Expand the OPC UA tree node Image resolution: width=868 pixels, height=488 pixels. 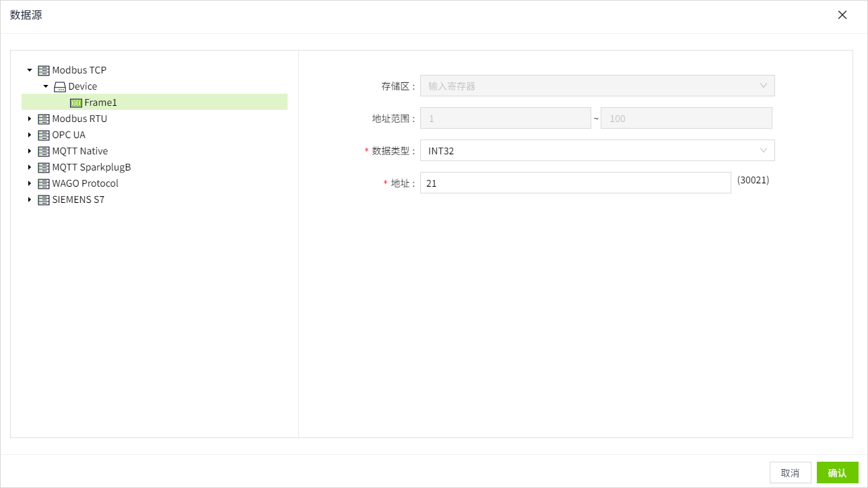(30, 135)
